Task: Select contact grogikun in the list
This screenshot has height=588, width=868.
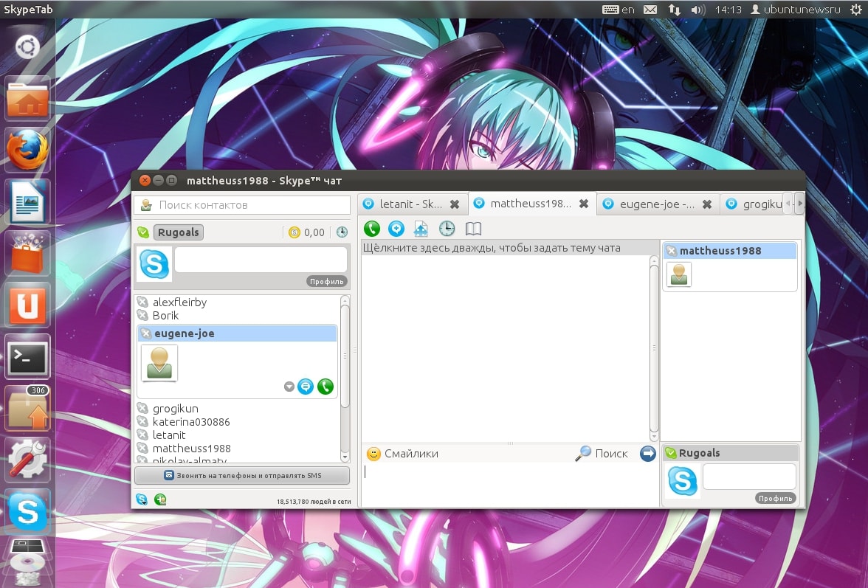Action: coord(175,408)
